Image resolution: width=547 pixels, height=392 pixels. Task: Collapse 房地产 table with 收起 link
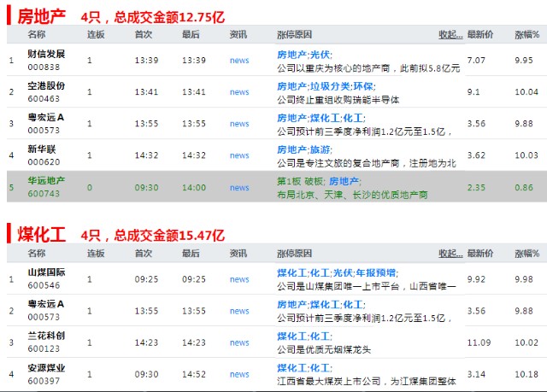click(x=450, y=34)
